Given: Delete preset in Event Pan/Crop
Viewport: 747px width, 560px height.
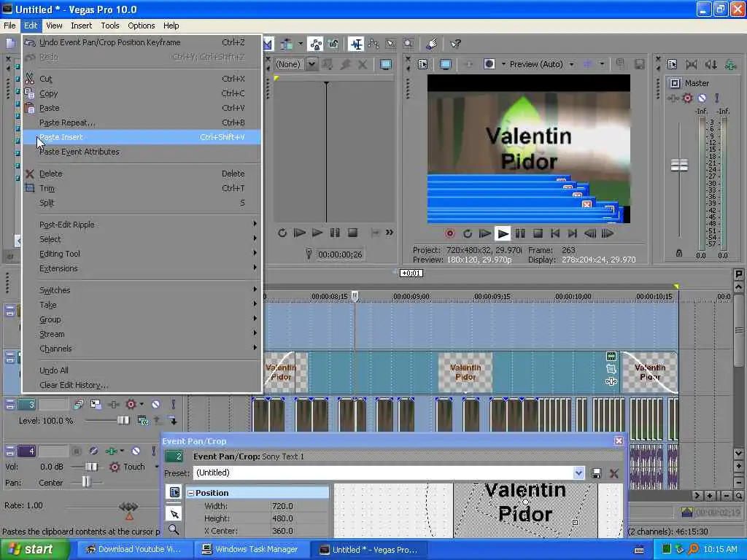Looking at the screenshot, I should pos(614,473).
